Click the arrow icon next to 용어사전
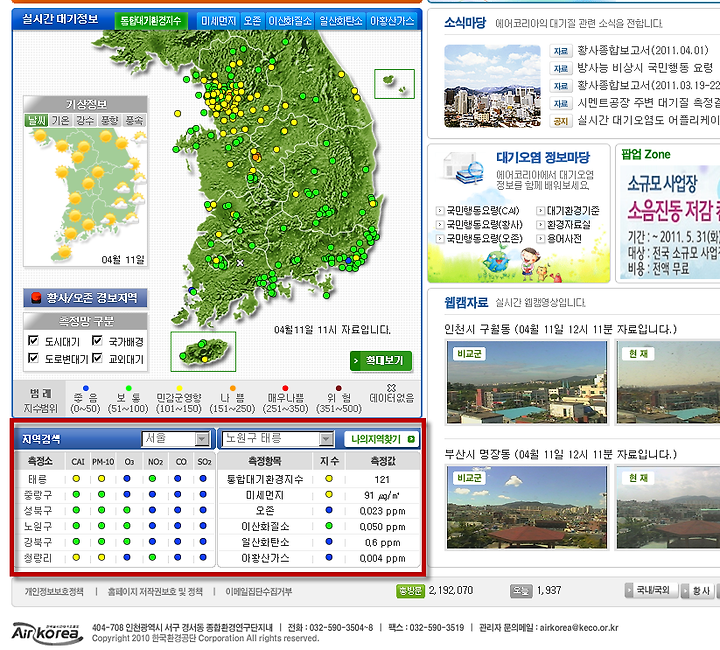Image resolution: width=720 pixels, height=650 pixels. [540, 238]
